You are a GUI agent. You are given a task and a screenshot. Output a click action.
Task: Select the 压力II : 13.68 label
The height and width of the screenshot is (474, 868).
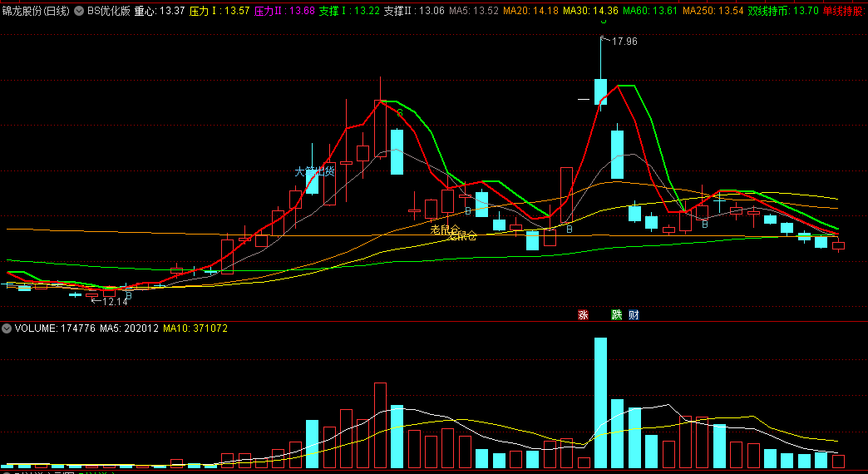click(x=284, y=11)
